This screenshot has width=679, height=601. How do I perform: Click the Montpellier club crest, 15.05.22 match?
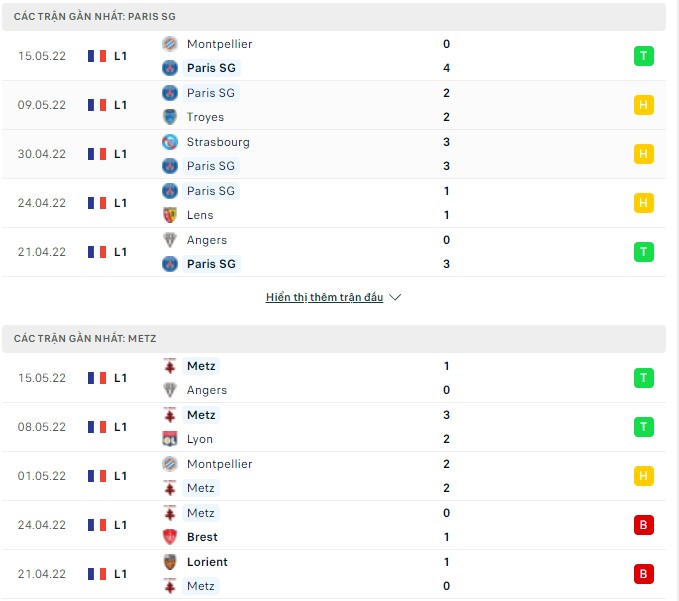tap(169, 44)
